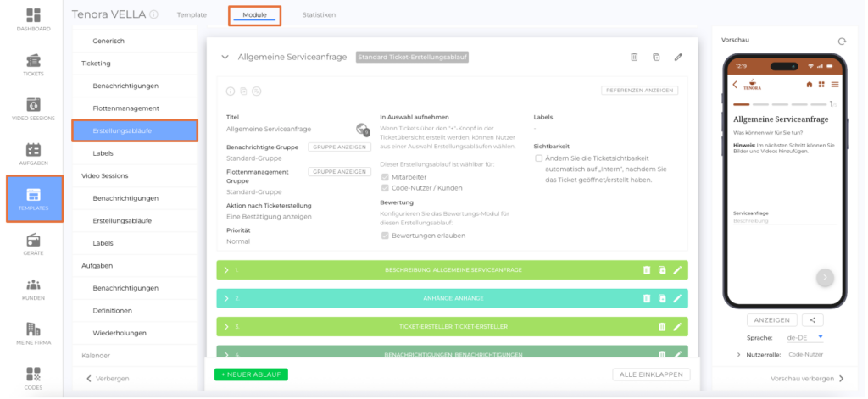Click the share icon below the preview
868x399 pixels.
coord(814,320)
